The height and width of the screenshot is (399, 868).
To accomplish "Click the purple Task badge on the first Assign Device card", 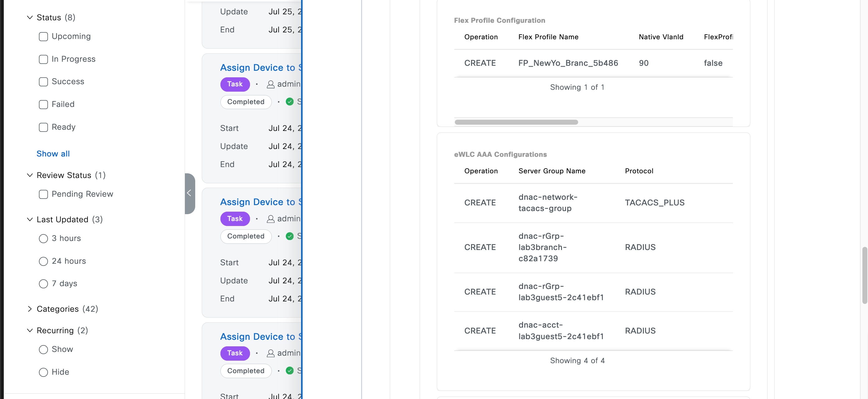I will coord(235,84).
